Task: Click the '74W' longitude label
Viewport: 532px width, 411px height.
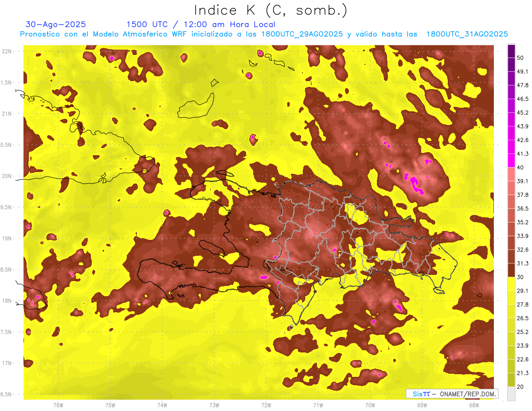Action: coord(162,406)
